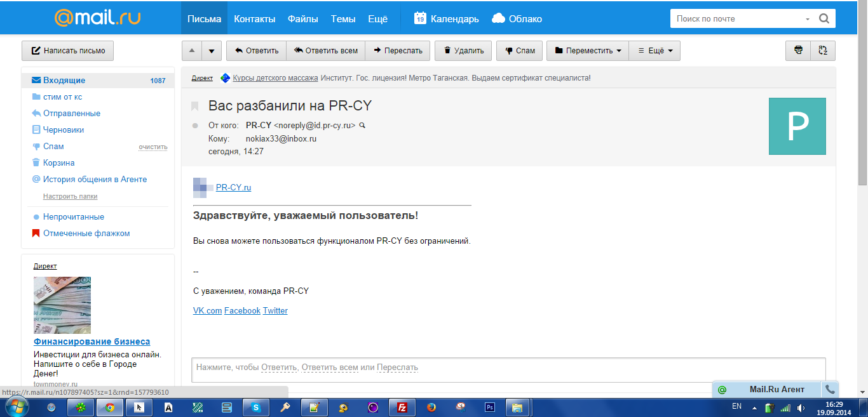Open the Facebook link

tap(242, 310)
